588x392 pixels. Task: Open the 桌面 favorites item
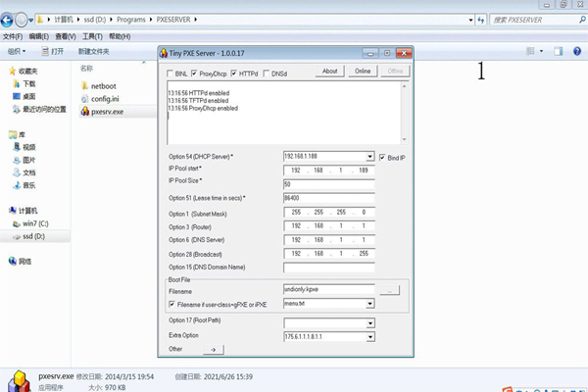[x=24, y=96]
